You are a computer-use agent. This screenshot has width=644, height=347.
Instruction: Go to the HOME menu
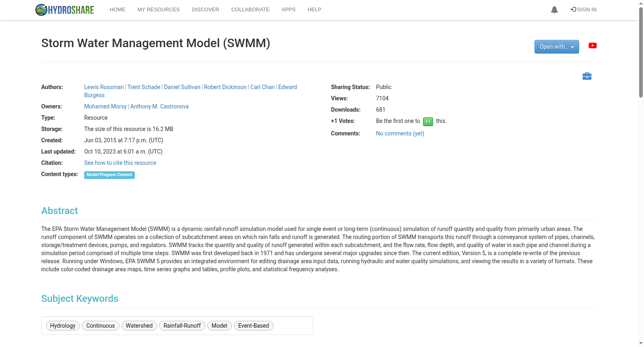click(118, 10)
